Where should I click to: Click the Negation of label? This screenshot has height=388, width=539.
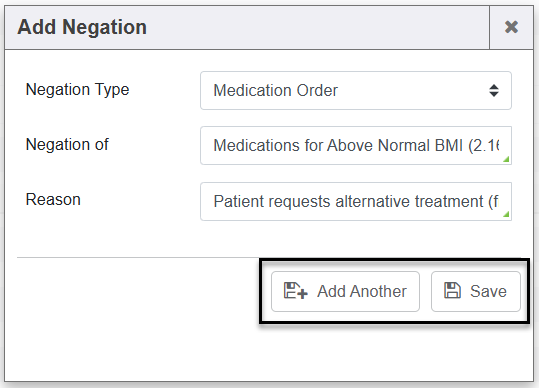coord(67,144)
